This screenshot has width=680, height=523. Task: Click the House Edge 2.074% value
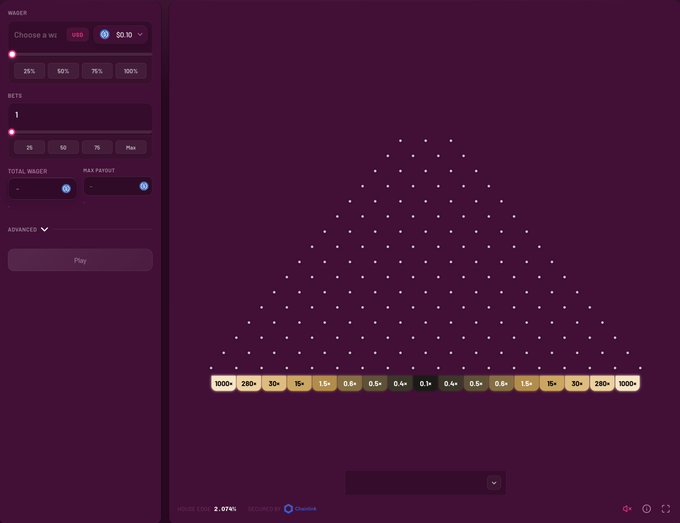[x=225, y=509]
